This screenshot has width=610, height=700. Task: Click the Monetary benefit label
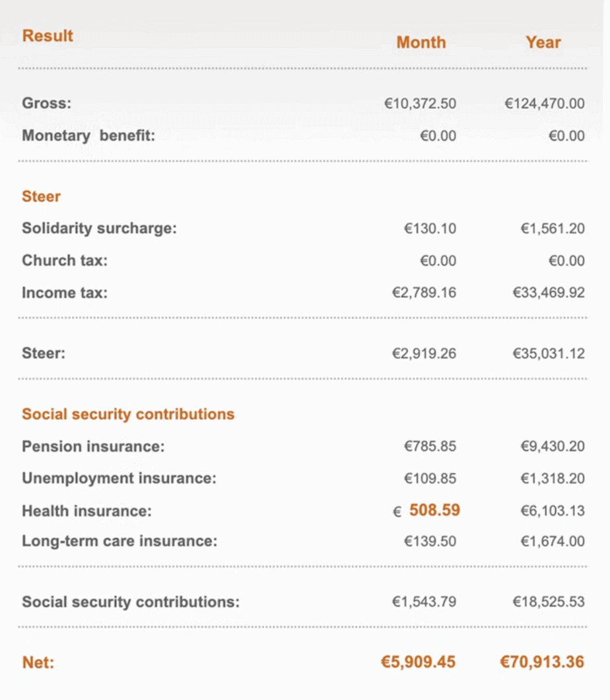coord(88,136)
